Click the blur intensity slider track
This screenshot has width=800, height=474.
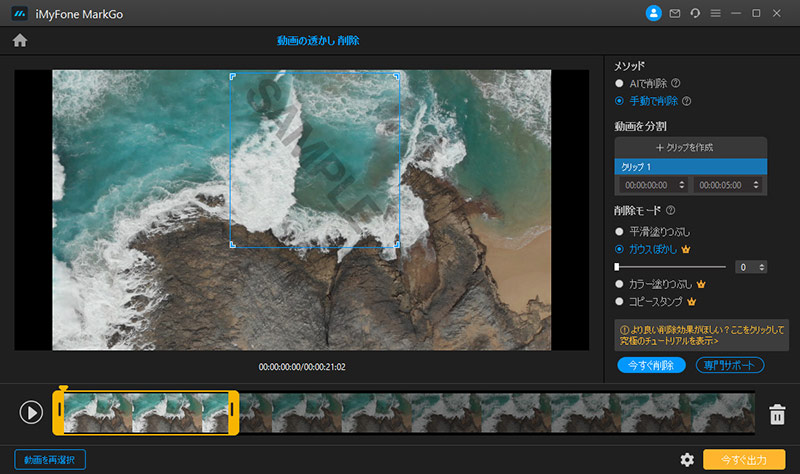click(670, 267)
